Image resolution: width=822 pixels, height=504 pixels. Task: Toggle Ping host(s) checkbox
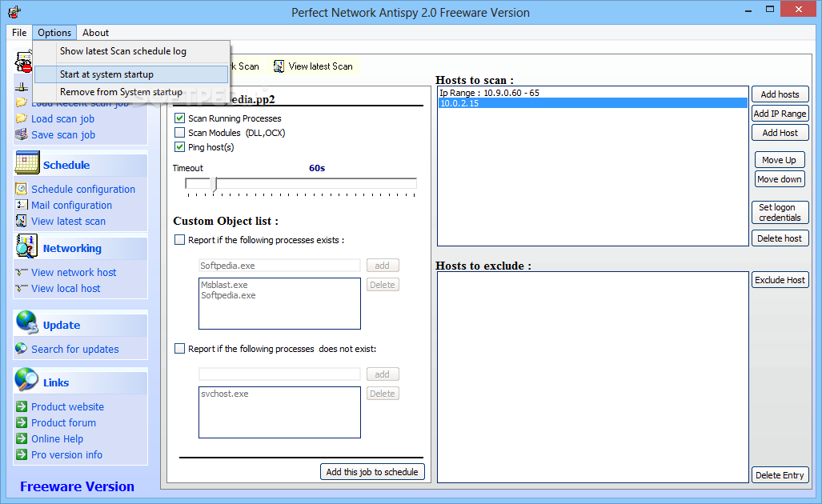(180, 147)
